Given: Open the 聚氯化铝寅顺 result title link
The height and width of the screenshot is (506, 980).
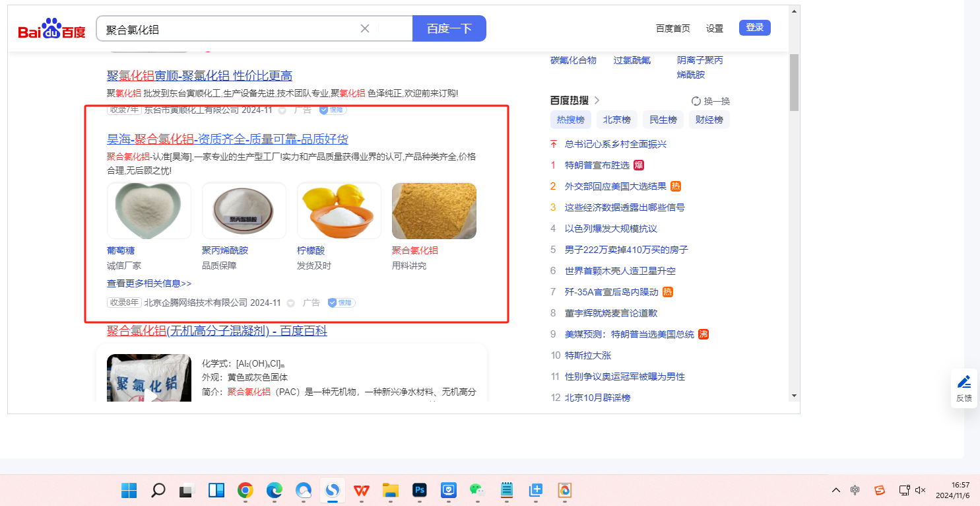Looking at the screenshot, I should click(x=200, y=75).
